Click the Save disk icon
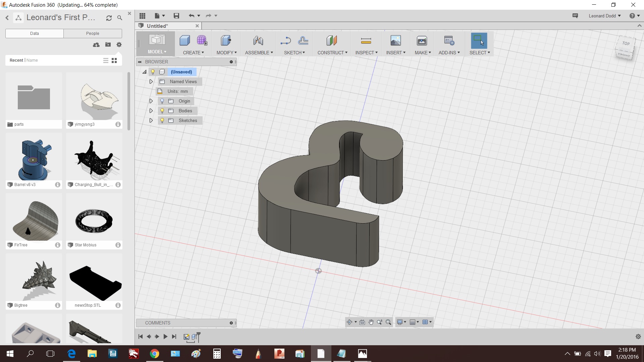This screenshot has height=362, width=644. pyautogui.click(x=176, y=16)
